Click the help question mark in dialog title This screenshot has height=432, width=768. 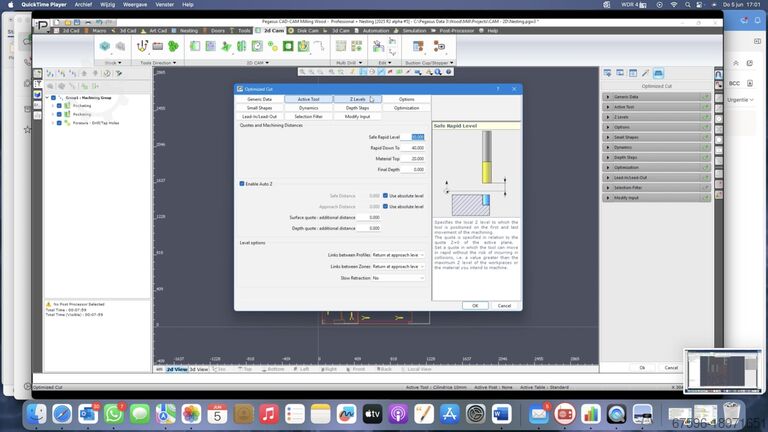(x=498, y=89)
